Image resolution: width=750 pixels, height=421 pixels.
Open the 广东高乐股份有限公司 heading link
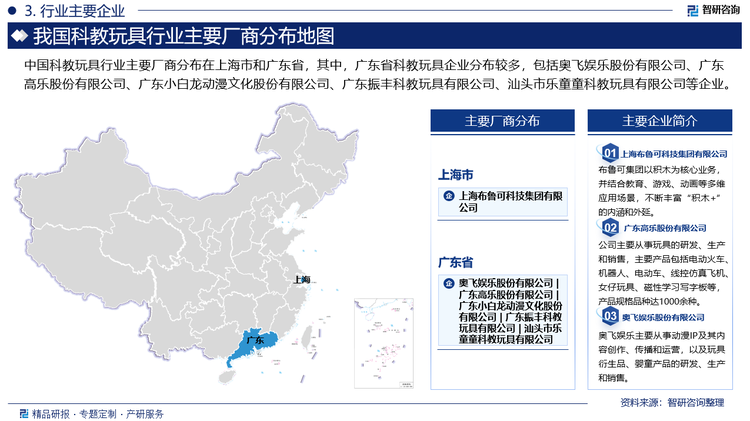tap(665, 228)
